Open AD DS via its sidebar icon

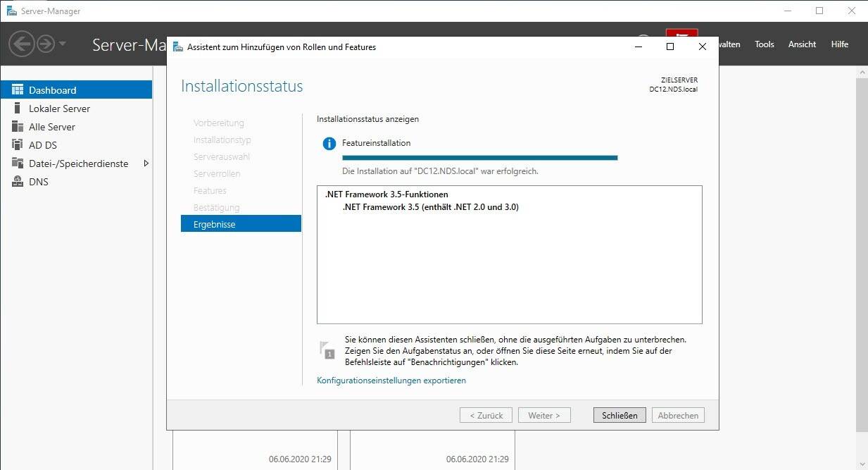(17, 145)
